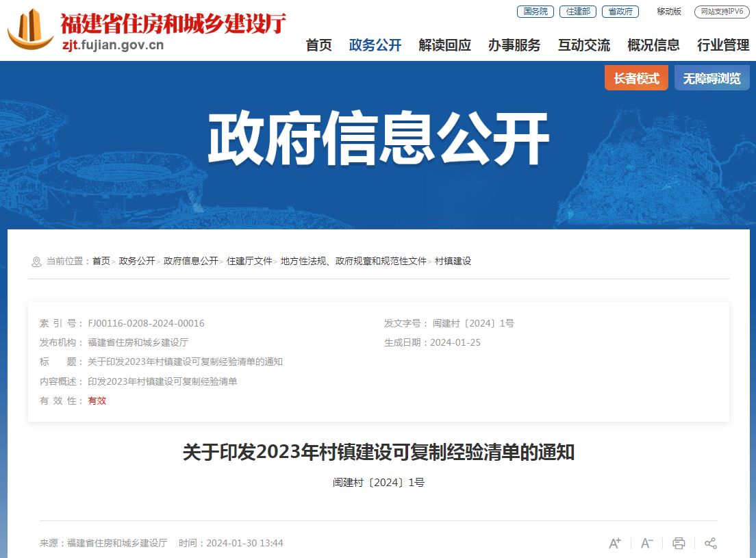Enable 无障碍浏览 accessible browsing
The image size is (756, 558).
pyautogui.click(x=711, y=78)
